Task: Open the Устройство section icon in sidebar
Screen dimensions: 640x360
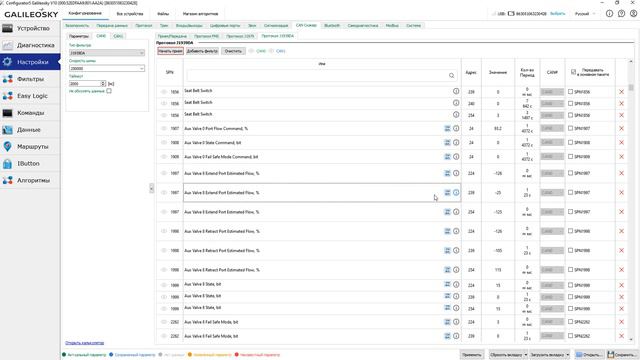Action: [7, 28]
